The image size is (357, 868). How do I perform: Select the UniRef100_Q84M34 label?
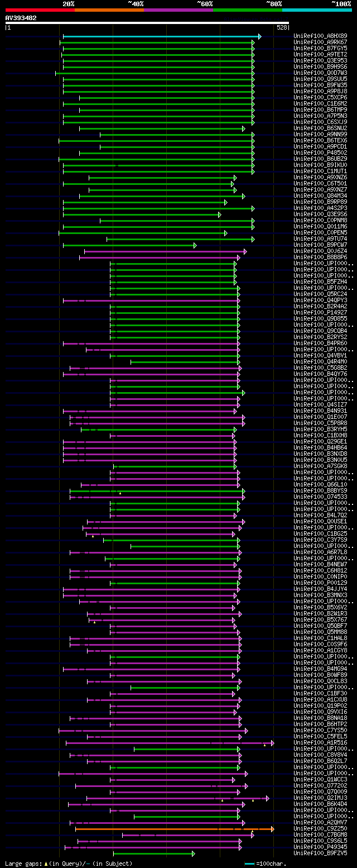320,196
